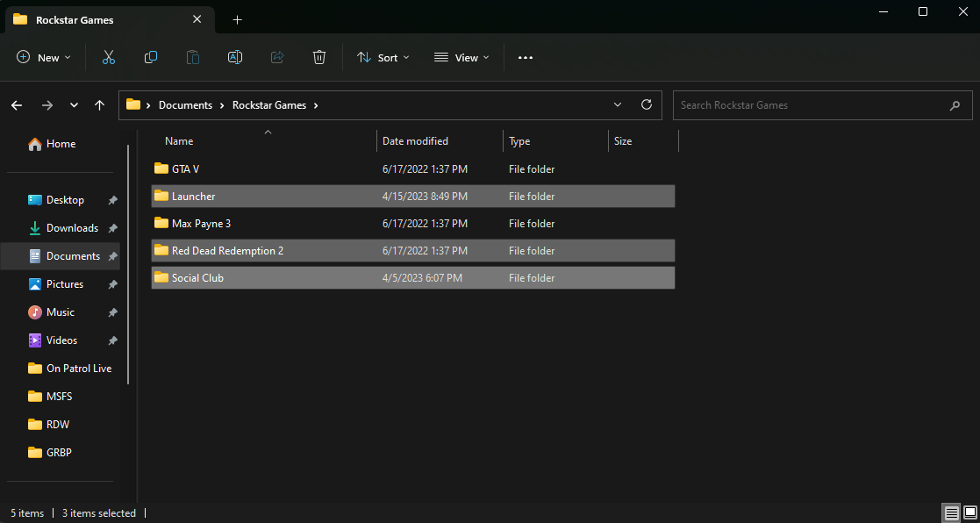Viewport: 980px width, 523px height.
Task: Show recent locations chevron dropdown
Action: [x=74, y=105]
